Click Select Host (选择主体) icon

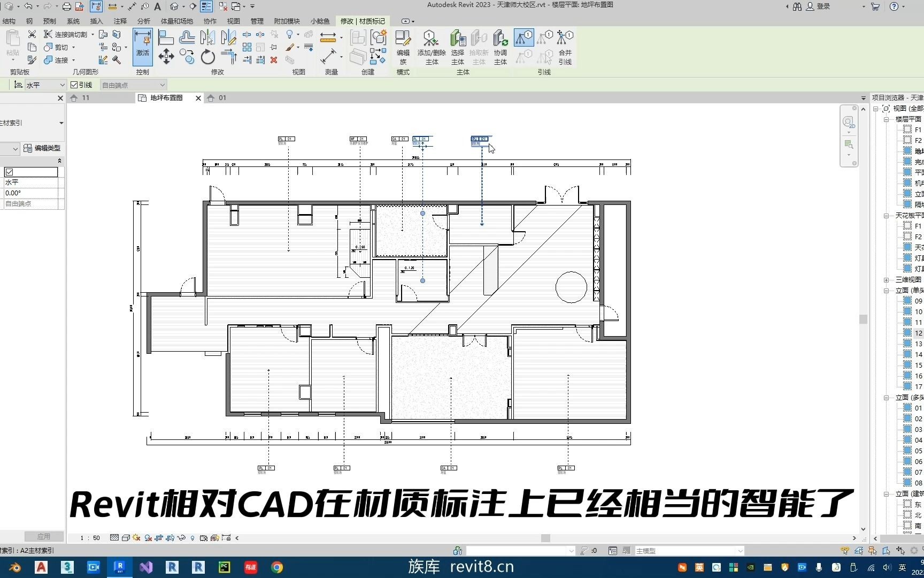click(458, 47)
